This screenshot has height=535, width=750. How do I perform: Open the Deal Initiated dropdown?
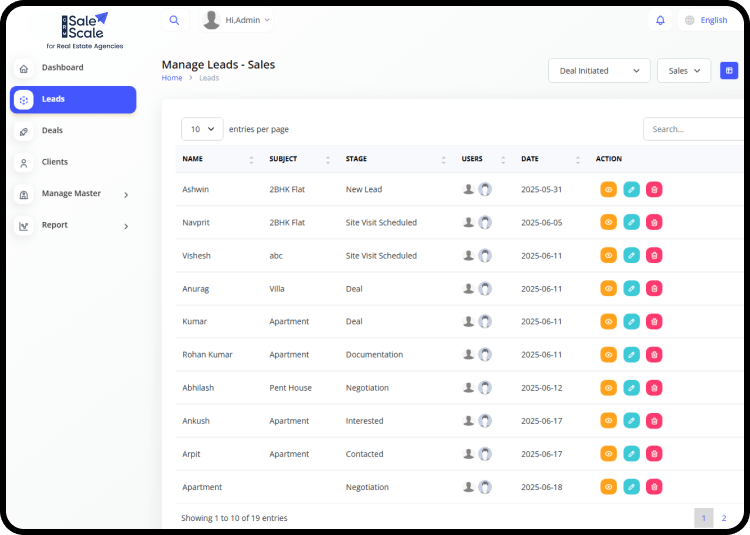click(599, 71)
